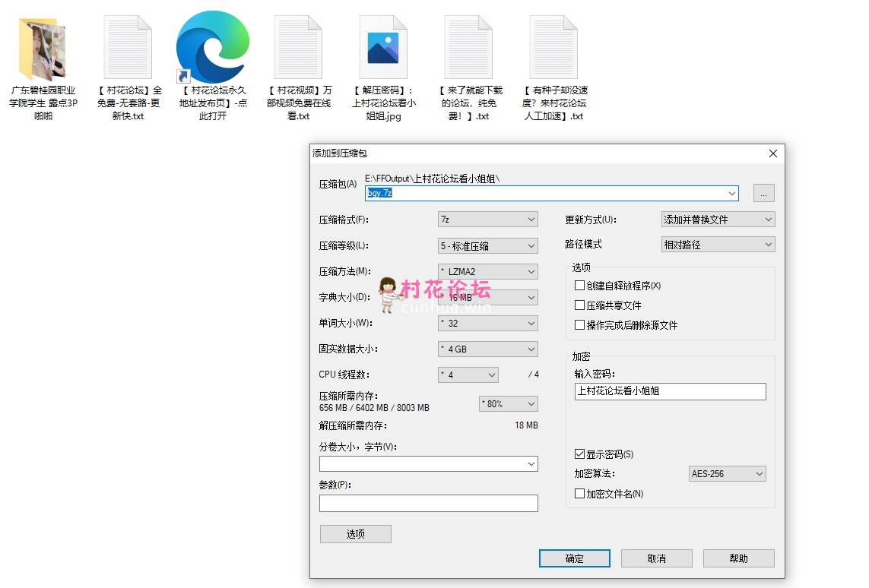869x588 pixels.
Task: Open the 压缩格式 dropdown showing 7z
Action: (488, 220)
